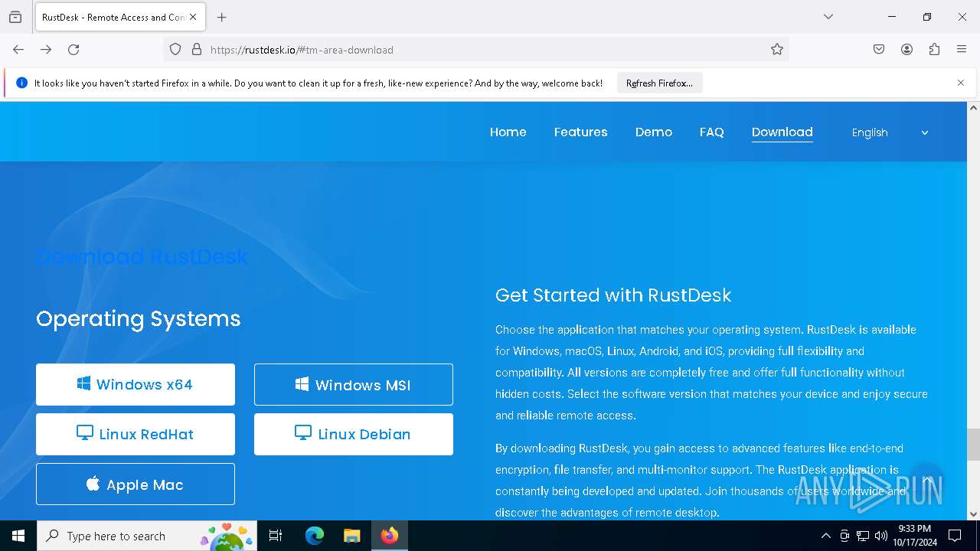Open network status tray icon
Viewport: 980px width, 551px height.
pyautogui.click(x=863, y=536)
